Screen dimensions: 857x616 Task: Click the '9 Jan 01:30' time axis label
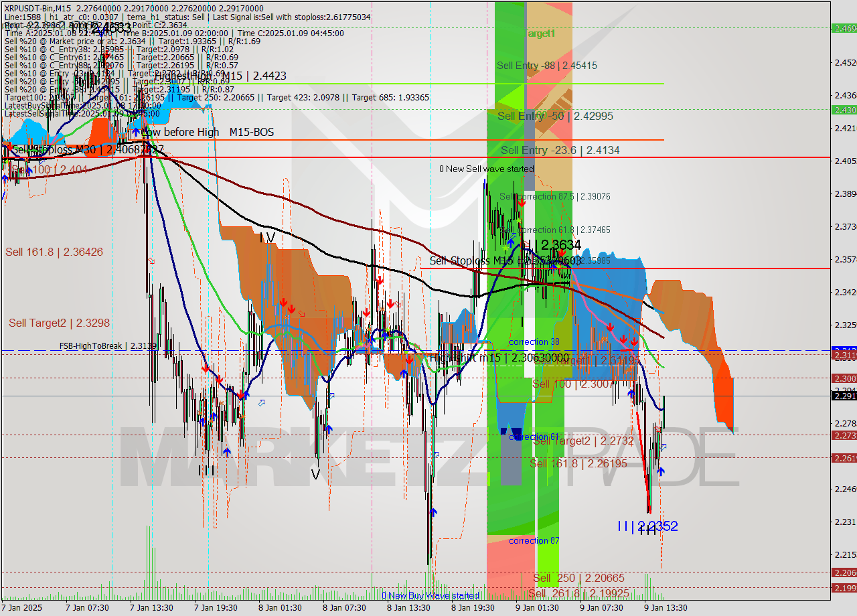(x=537, y=608)
